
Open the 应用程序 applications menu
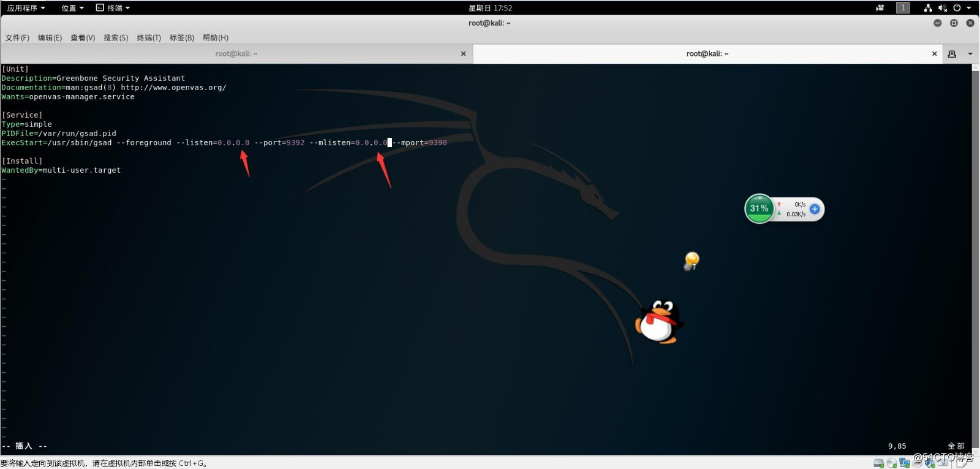26,8
